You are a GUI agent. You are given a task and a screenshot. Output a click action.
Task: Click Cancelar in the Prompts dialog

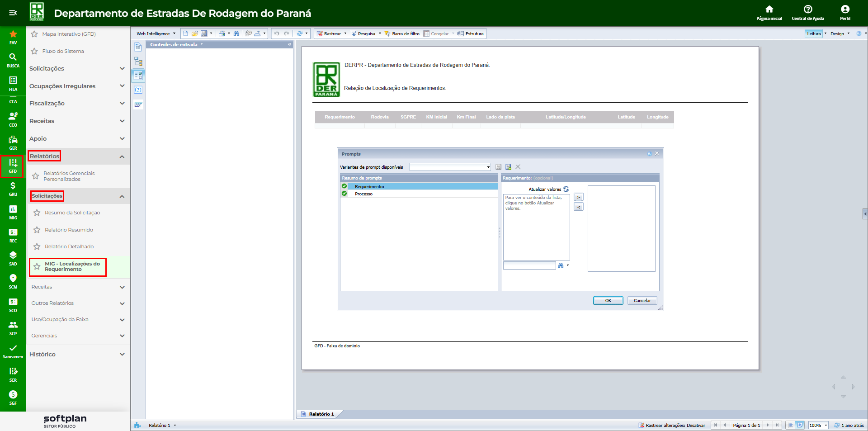(x=642, y=301)
